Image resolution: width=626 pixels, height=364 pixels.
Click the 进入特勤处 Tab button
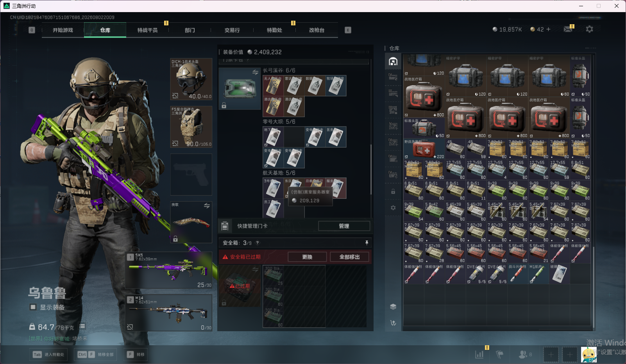48,355
